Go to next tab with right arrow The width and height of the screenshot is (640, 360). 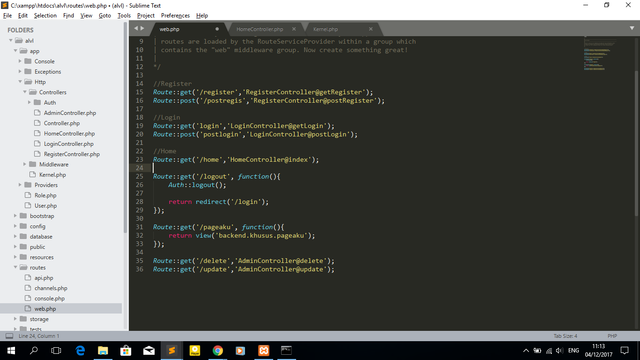click(142, 28)
